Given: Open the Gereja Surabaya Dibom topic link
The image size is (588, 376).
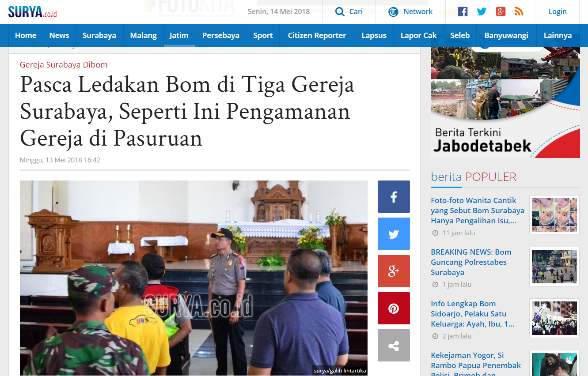Looking at the screenshot, I should click(64, 65).
